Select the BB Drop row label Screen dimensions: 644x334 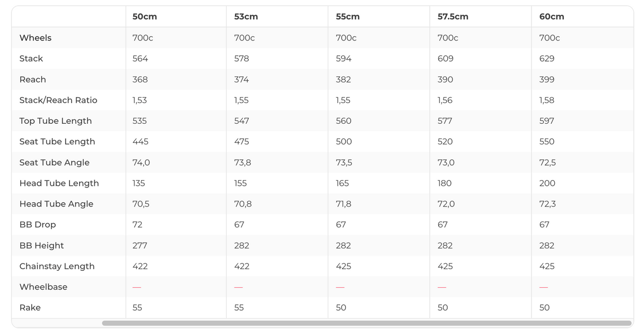pos(38,225)
